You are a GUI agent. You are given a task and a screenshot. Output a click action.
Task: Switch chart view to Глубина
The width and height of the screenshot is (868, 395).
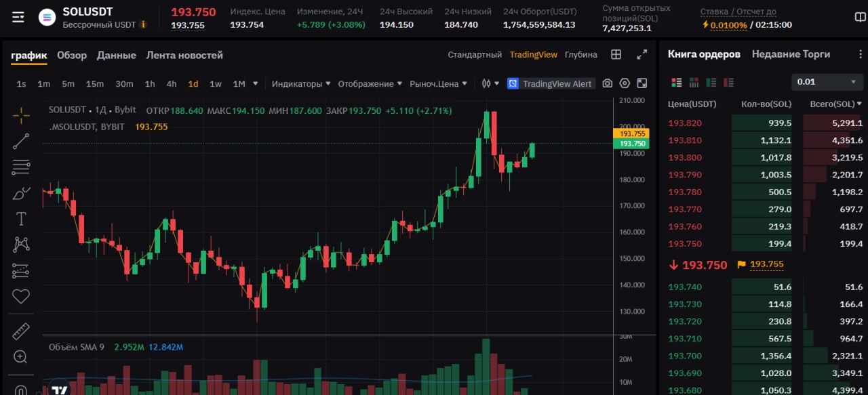click(x=581, y=55)
